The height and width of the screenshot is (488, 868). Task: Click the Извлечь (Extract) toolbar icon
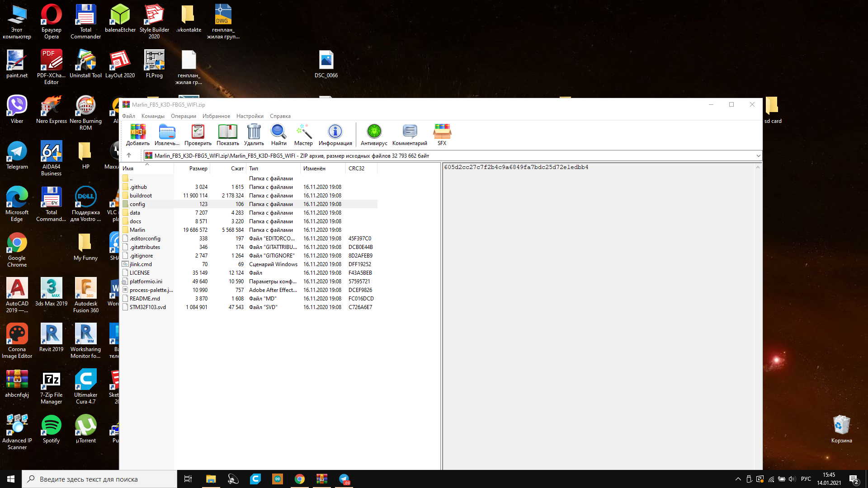pyautogui.click(x=167, y=135)
